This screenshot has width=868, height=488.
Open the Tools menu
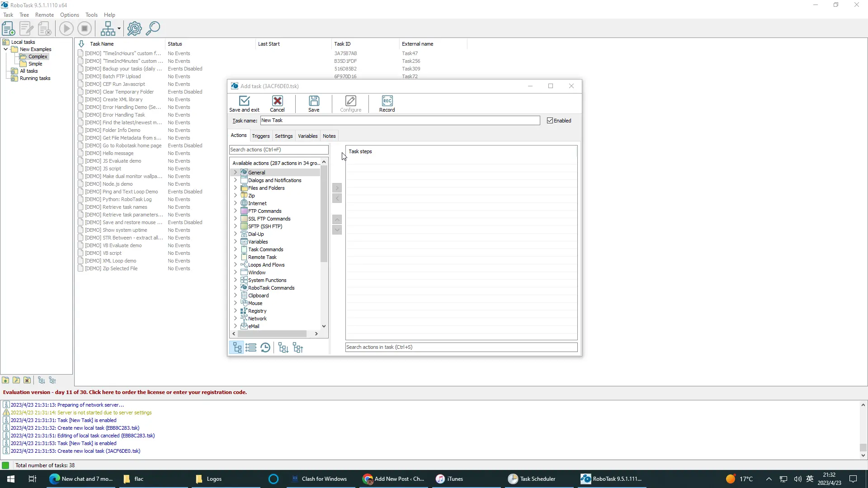[x=91, y=15]
